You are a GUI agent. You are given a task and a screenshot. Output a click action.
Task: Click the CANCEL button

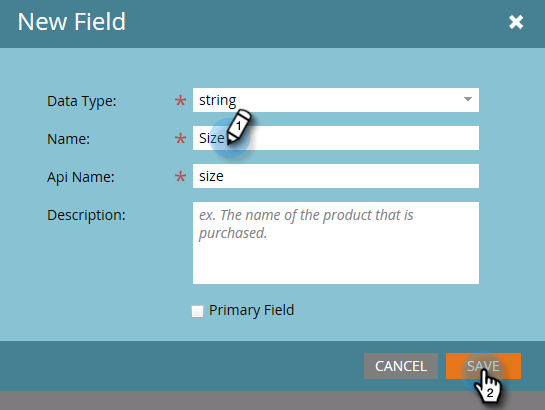[x=401, y=366]
